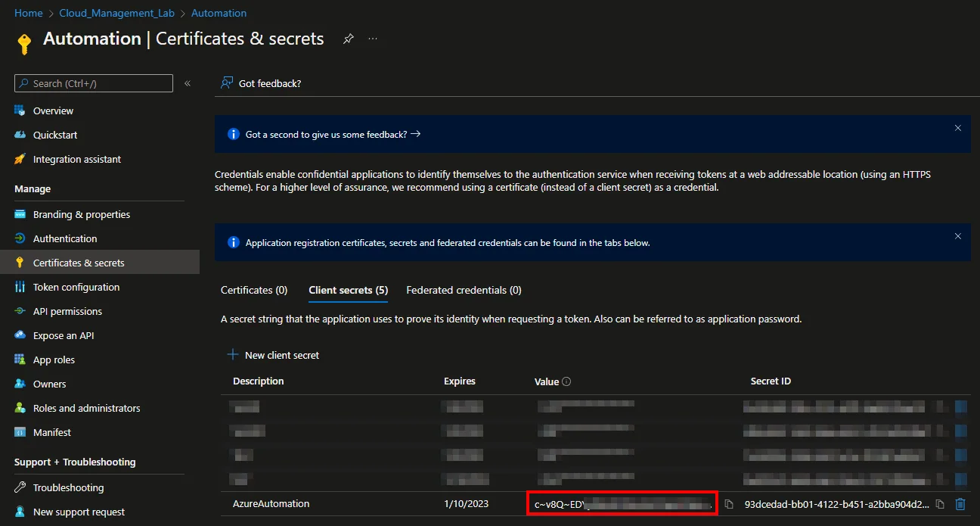Go to the Automation breadcrumb
Screen dimensions: 980x526
point(219,13)
